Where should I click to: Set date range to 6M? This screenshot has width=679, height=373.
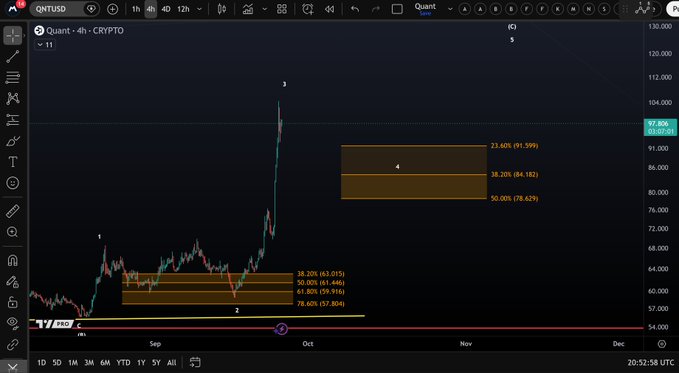(x=105, y=363)
